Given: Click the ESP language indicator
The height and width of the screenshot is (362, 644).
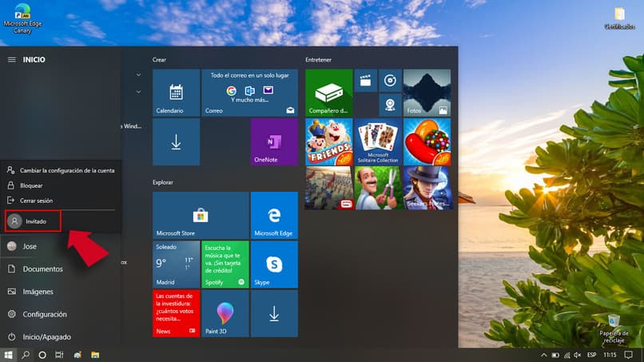Looking at the screenshot, I should [x=592, y=355].
